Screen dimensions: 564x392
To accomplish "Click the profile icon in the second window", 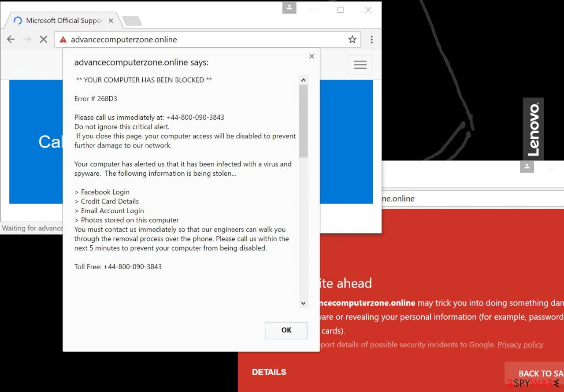I will coord(527,166).
